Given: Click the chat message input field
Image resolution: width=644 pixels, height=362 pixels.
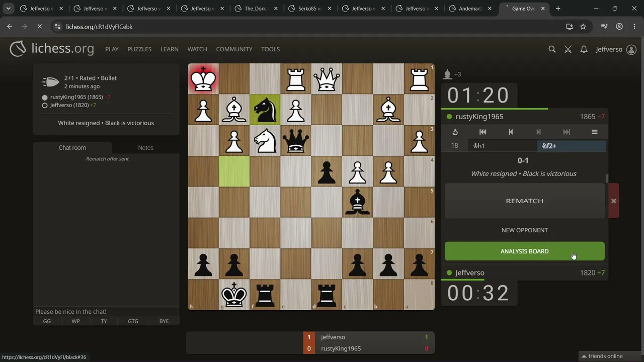Looking at the screenshot, I should (106, 312).
